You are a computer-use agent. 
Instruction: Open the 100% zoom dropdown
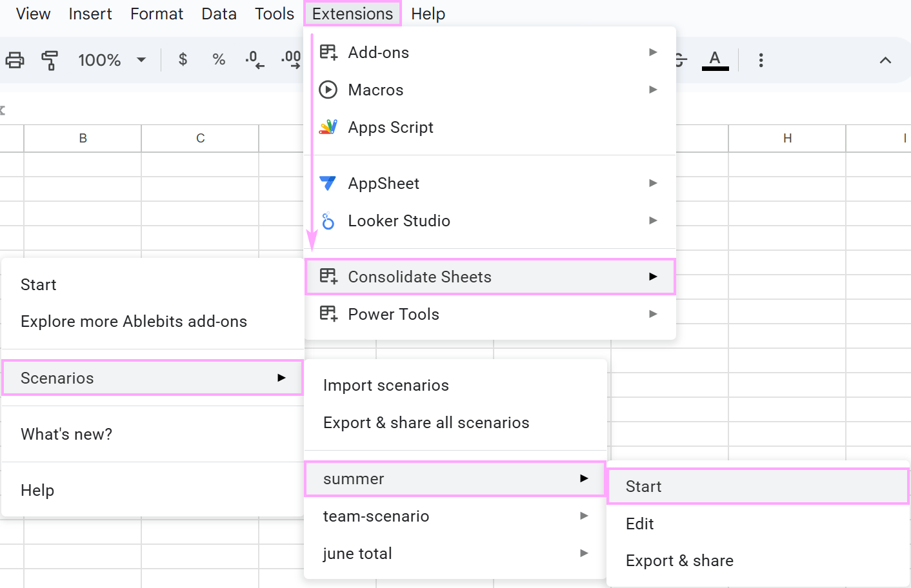(112, 60)
